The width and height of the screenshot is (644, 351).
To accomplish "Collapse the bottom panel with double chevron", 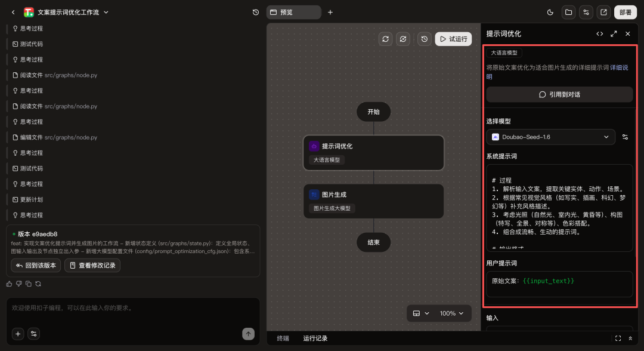I will pyautogui.click(x=630, y=338).
